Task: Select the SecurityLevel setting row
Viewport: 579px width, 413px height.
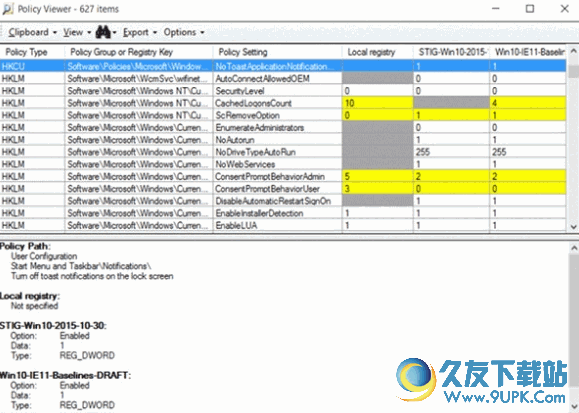Action: (x=283, y=91)
